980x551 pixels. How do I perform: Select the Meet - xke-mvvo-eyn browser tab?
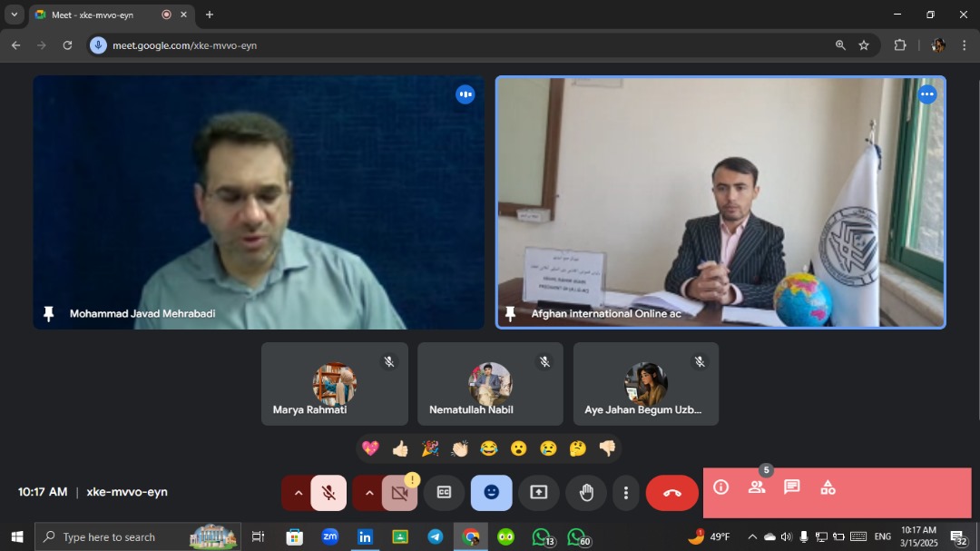(100, 15)
